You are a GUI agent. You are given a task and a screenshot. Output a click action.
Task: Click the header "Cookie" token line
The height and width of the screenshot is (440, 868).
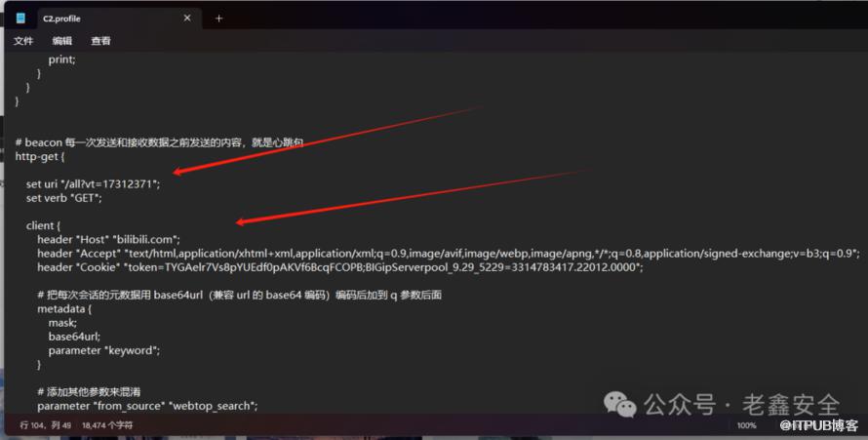point(340,267)
